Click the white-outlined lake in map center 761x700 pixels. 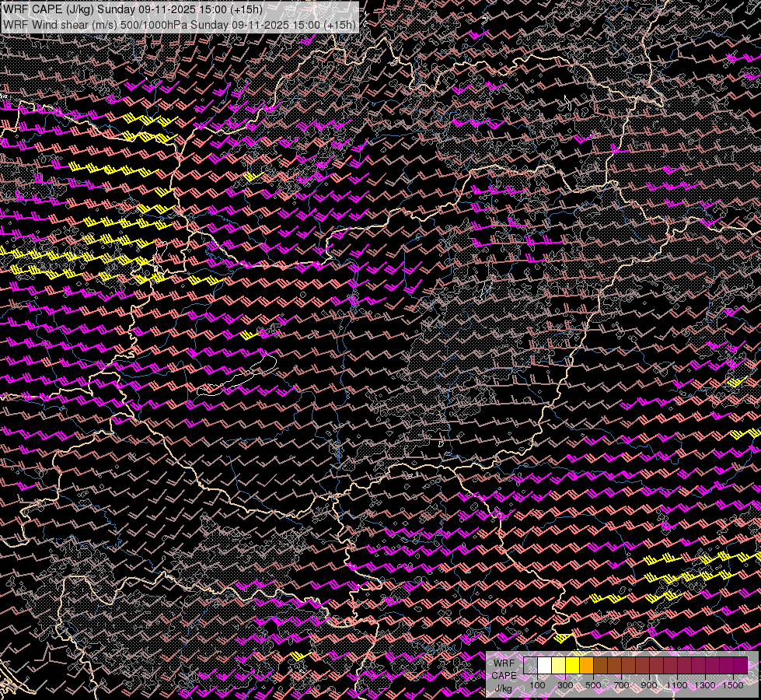[237, 375]
